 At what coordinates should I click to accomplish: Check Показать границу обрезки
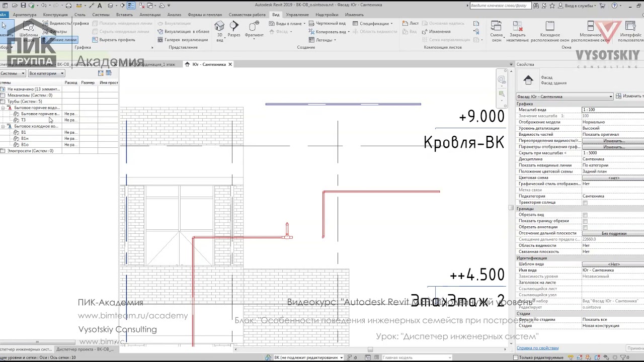(585, 221)
